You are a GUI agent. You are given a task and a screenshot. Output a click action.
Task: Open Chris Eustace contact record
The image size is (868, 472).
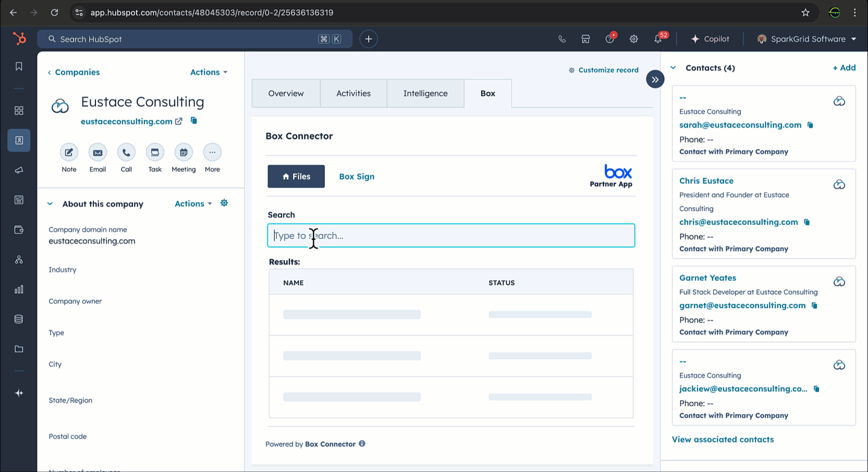(x=706, y=181)
